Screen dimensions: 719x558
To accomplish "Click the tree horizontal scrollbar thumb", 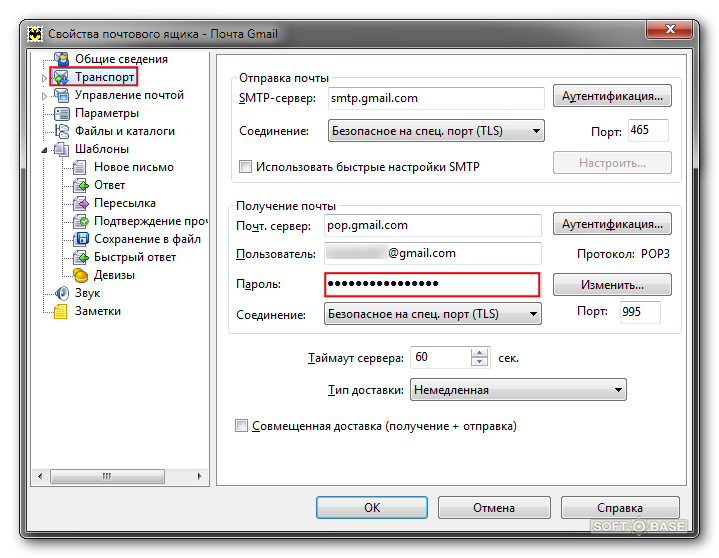I will pyautogui.click(x=107, y=476).
